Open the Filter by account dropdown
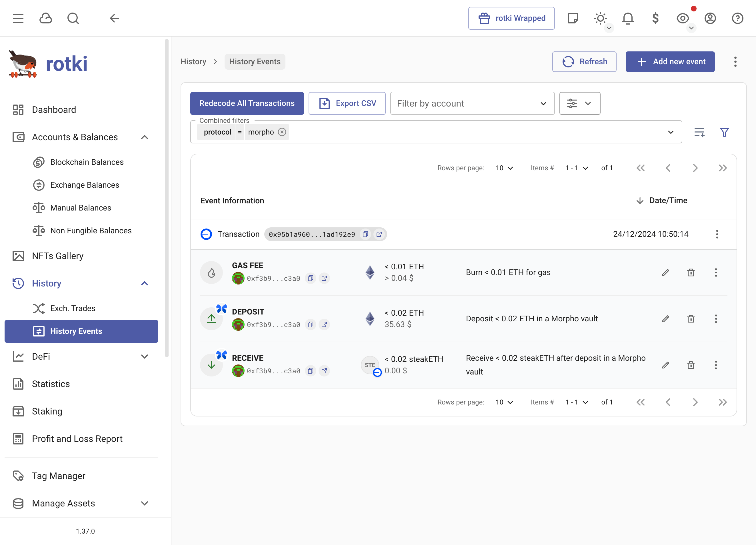 [x=472, y=103]
